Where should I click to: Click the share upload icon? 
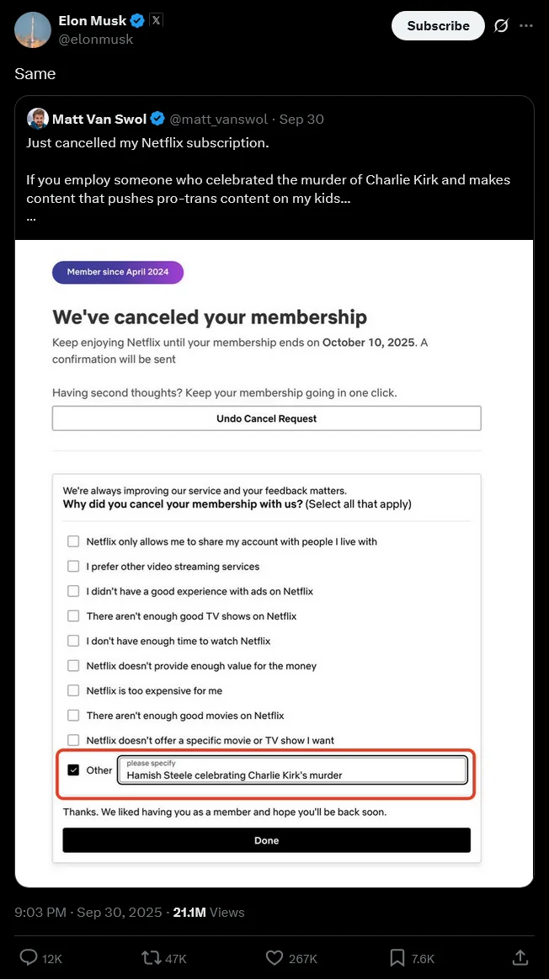tap(520, 958)
